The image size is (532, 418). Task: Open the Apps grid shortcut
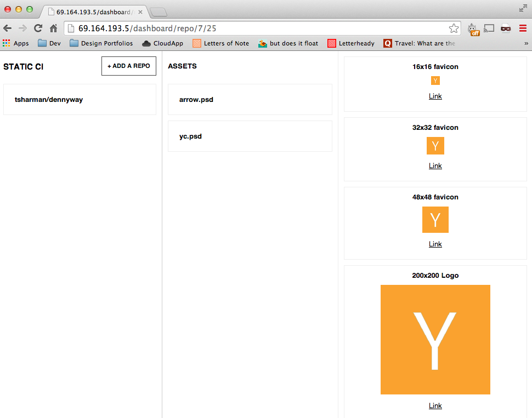click(x=15, y=43)
